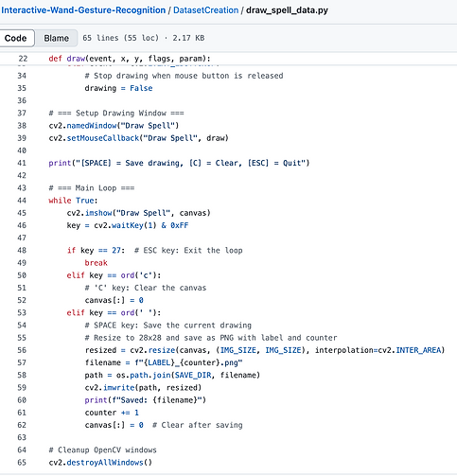The width and height of the screenshot is (457, 476).
Task: Click comment "# 'C' key: Clear the canvas"
Action: pyautogui.click(x=146, y=288)
